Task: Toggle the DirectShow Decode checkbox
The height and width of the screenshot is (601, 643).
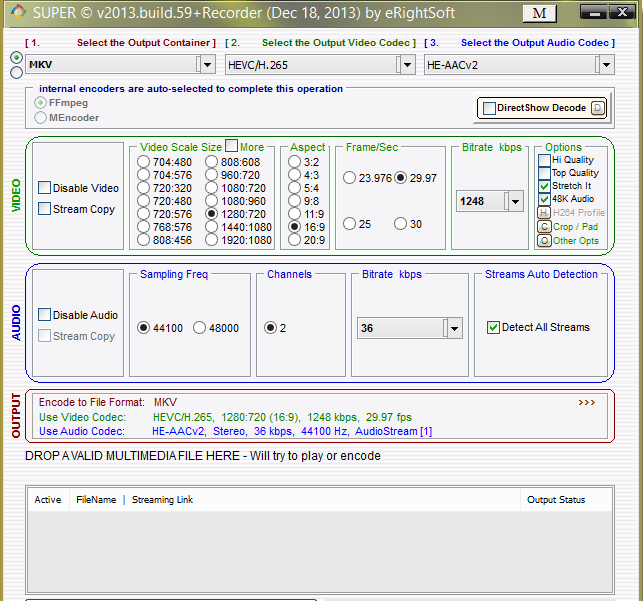Action: point(489,108)
